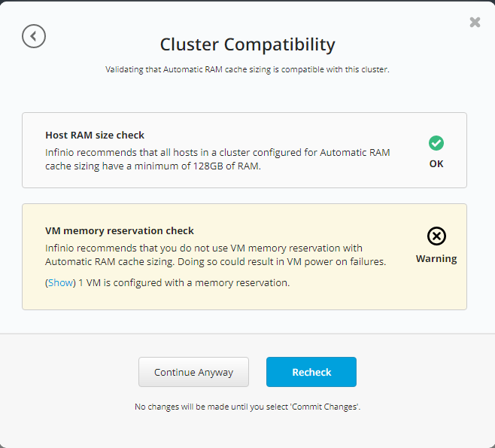This screenshot has height=448, width=495.
Task: Click the Warning status label
Action: pos(436,259)
